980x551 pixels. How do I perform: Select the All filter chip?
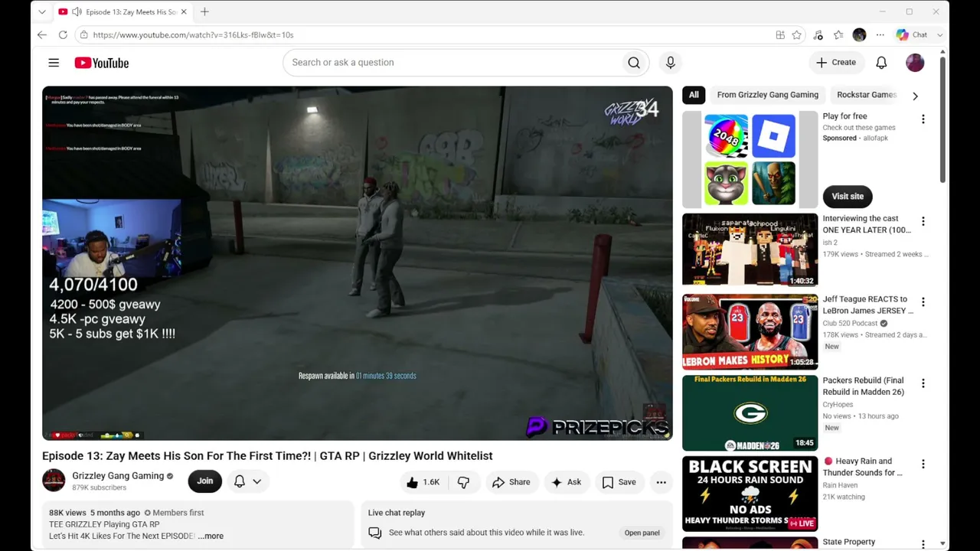(694, 95)
